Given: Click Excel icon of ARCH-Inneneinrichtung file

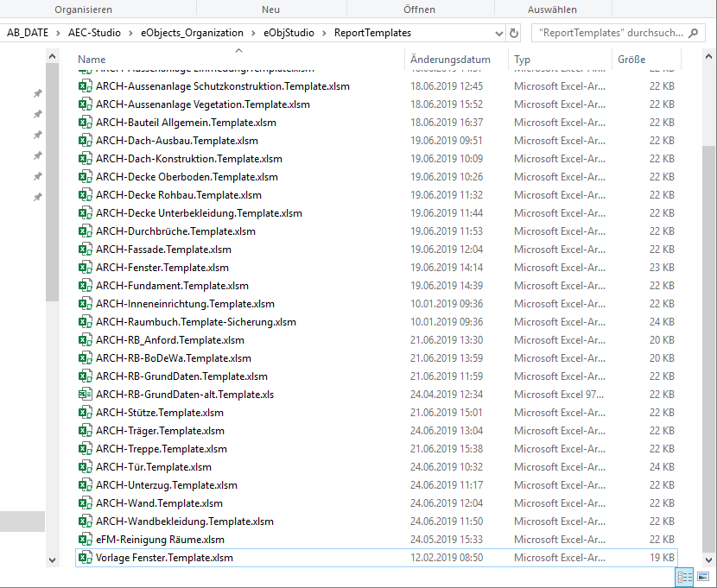Looking at the screenshot, I should point(85,304).
